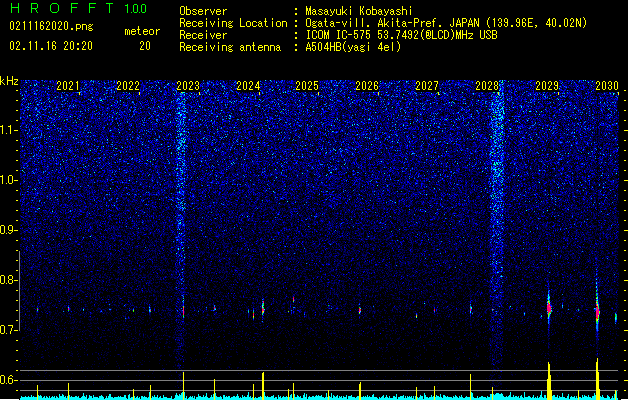Click the 2025 time marker
Image resolution: width=629 pixels, height=400 pixels.
click(307, 86)
